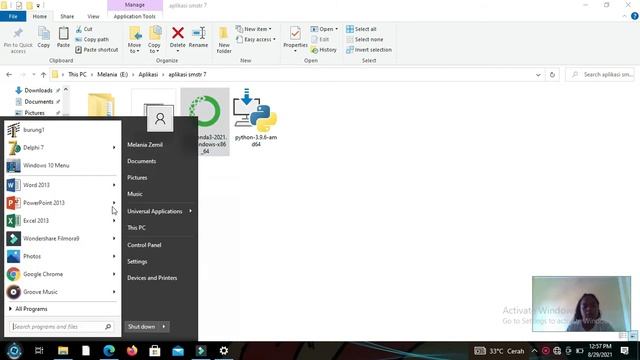640x360 pixels.
Task: Click Melania (E:) in breadcrumb path
Action: pyautogui.click(x=113, y=75)
